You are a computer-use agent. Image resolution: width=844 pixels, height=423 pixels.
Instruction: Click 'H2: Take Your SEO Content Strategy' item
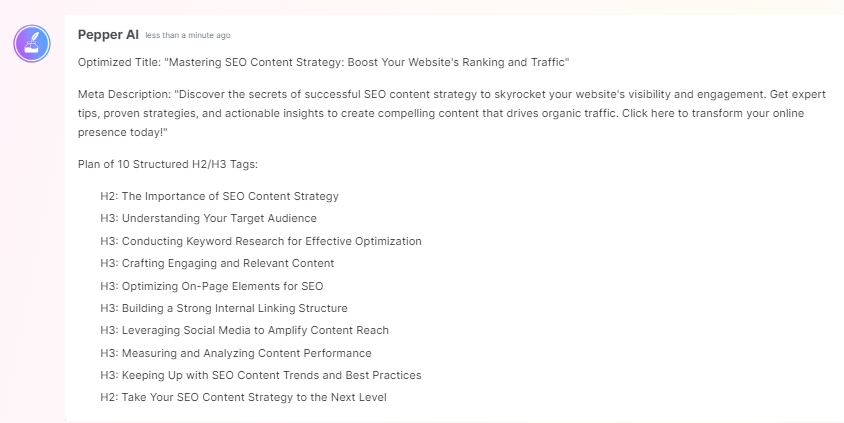pos(243,397)
